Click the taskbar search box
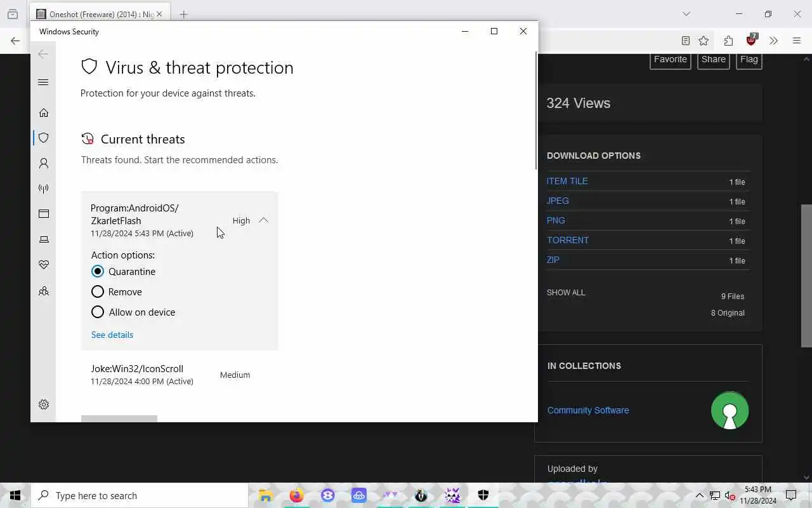Image resolution: width=812 pixels, height=508 pixels. 140,495
